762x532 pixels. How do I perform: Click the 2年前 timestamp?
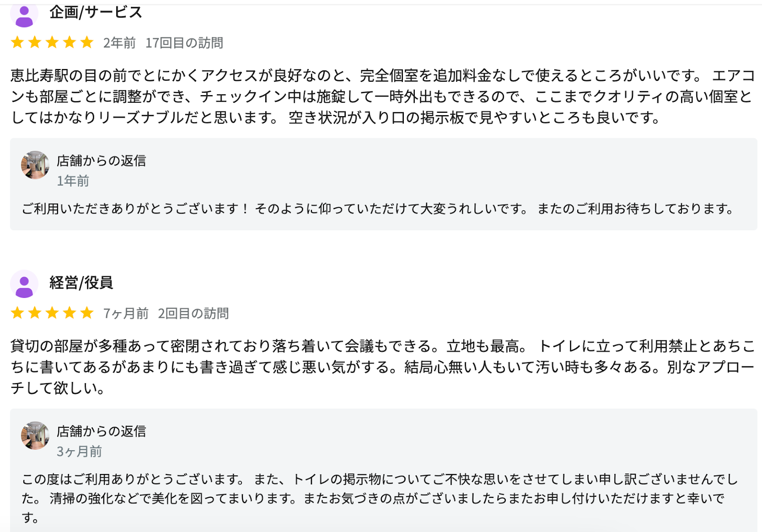[120, 43]
